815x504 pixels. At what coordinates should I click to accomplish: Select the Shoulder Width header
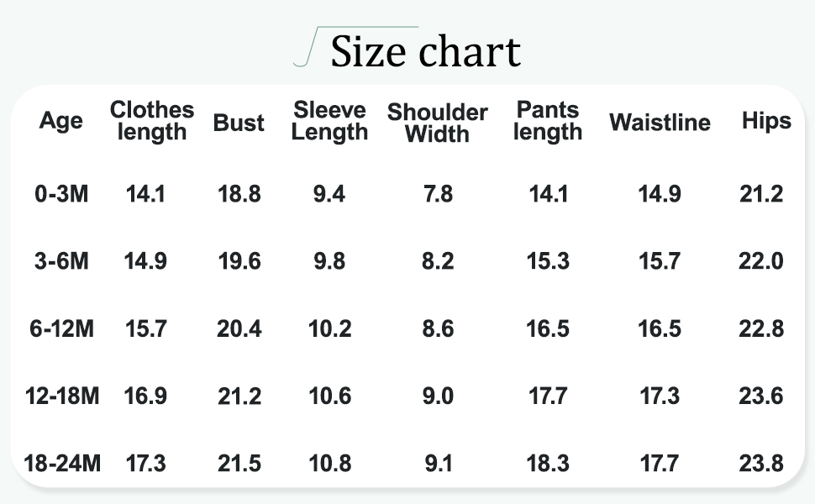click(437, 123)
